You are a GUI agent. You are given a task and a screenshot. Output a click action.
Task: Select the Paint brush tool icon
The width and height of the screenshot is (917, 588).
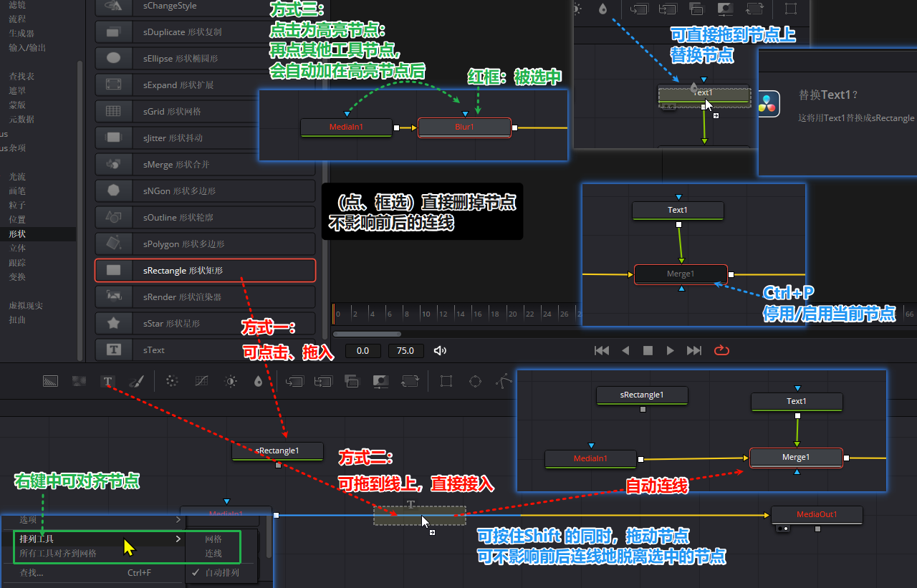click(136, 382)
